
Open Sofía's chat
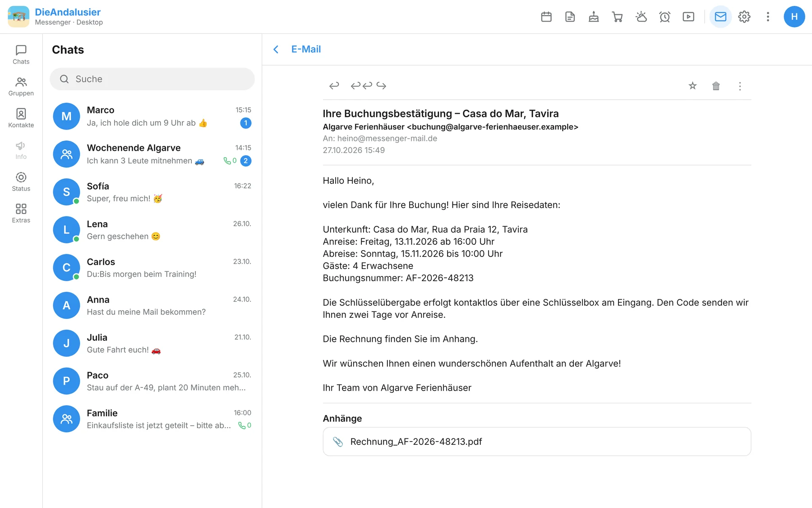(152, 192)
